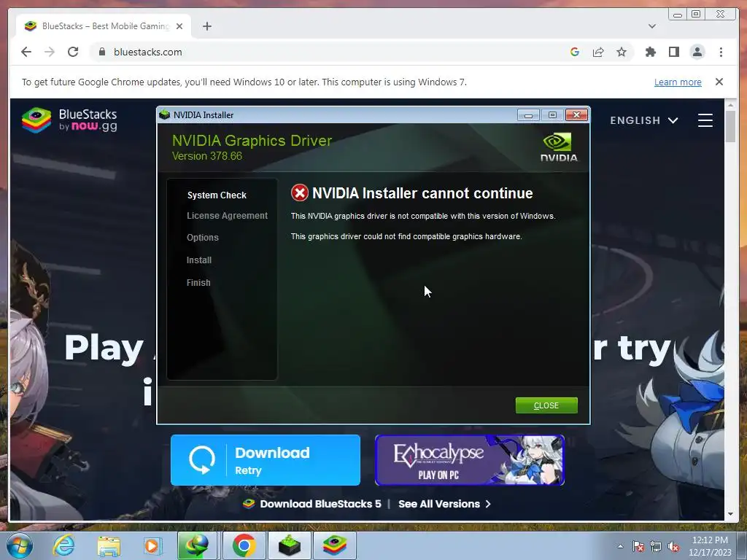Click the network tray icon

pos(656,546)
